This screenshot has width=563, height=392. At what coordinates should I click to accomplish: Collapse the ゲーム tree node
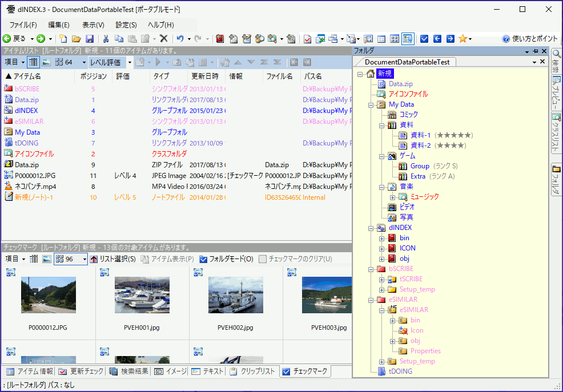click(x=381, y=156)
